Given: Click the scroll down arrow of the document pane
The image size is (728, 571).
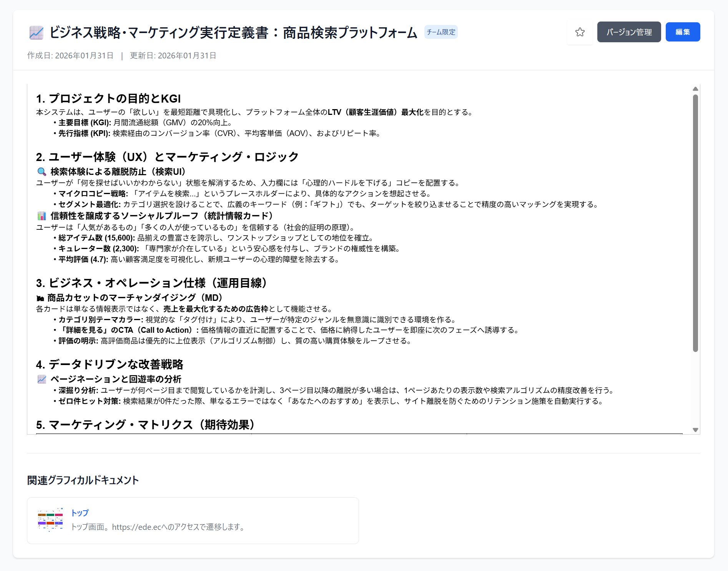Looking at the screenshot, I should pyautogui.click(x=695, y=430).
